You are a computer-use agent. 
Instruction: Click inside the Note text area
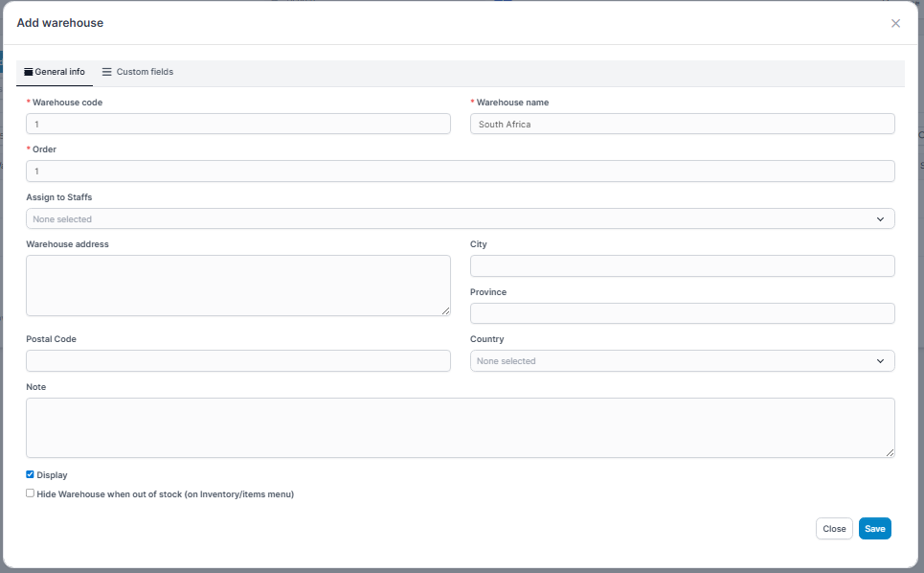pyautogui.click(x=460, y=427)
